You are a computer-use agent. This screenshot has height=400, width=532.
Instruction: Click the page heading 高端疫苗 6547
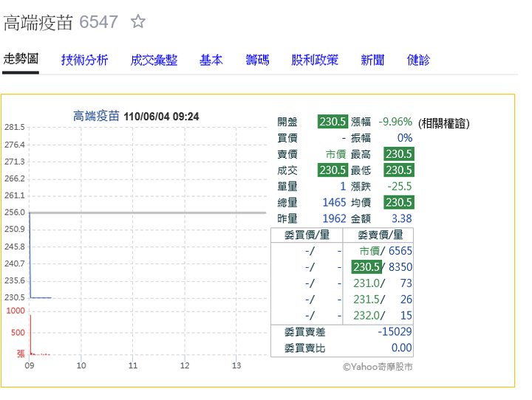pos(61,22)
